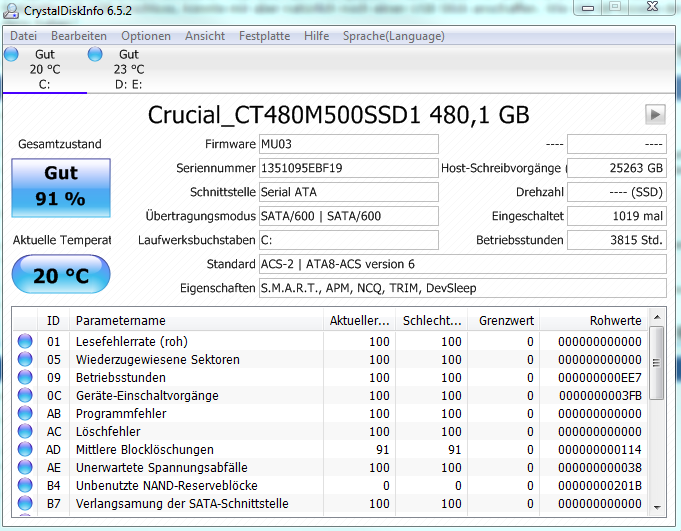The height and width of the screenshot is (531, 681).
Task: Open the Sprache(Language) menu
Action: click(393, 36)
